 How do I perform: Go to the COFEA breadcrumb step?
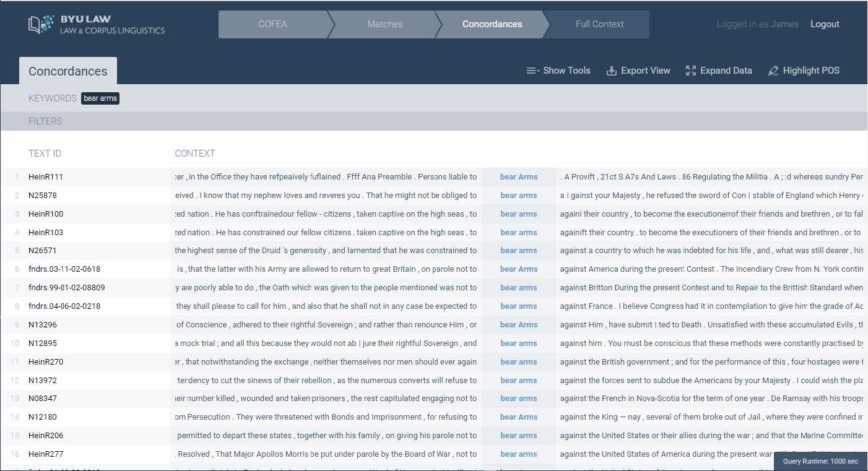click(x=272, y=24)
